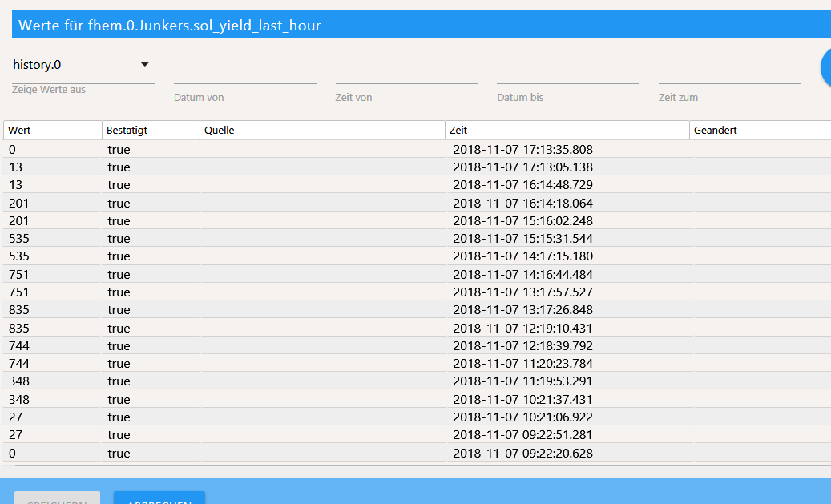Click value 0 in the 17:13:35.808 row
This screenshot has width=831, height=504.
(12, 150)
